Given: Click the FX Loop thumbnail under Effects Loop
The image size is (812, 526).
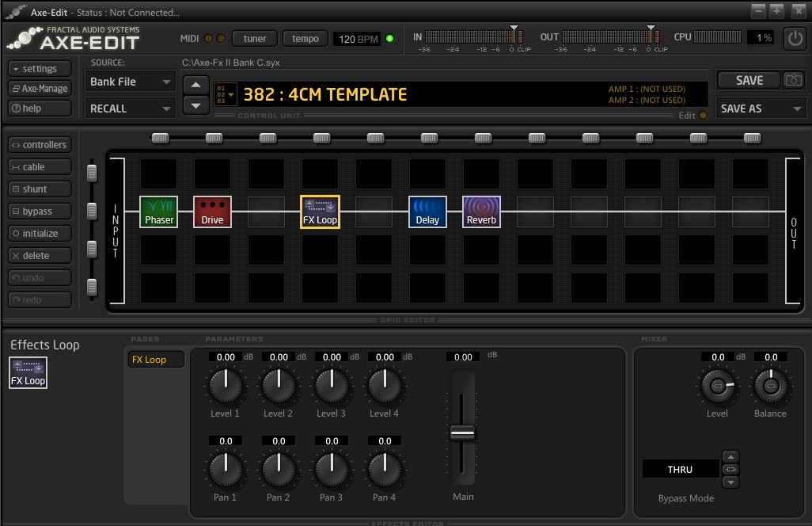Looking at the screenshot, I should click(28, 372).
